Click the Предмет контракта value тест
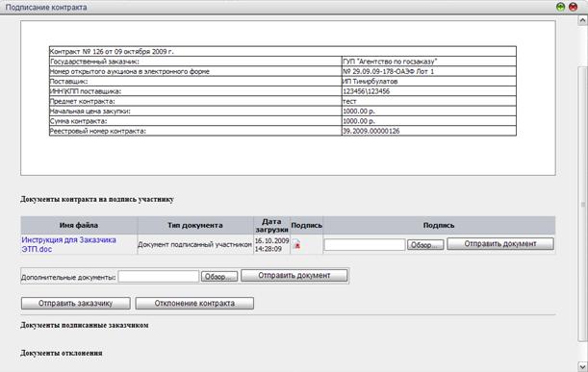 [x=349, y=101]
